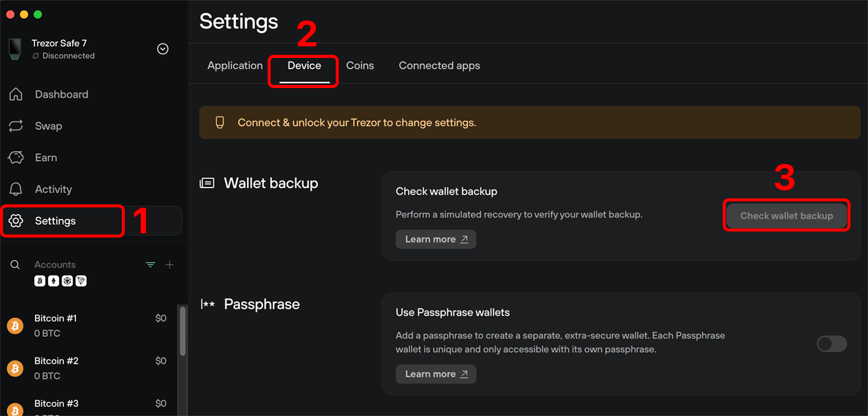Switch to the Coins tab

pos(360,66)
